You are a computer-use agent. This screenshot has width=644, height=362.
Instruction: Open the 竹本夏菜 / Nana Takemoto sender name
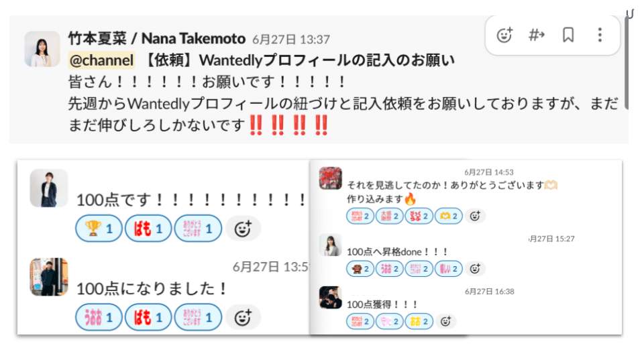157,39
